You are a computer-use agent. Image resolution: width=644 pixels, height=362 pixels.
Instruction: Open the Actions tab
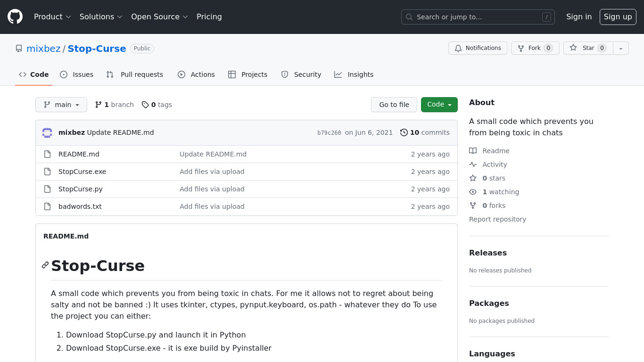coord(196,74)
